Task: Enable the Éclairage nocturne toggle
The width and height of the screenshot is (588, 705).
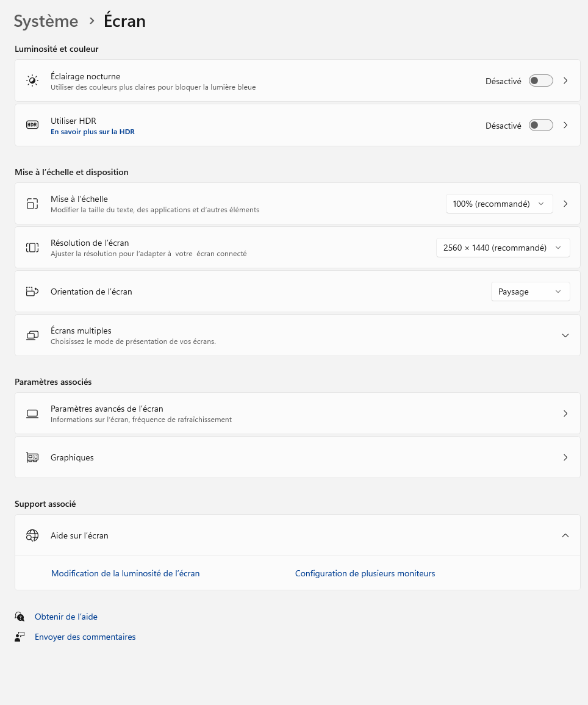Action: pyautogui.click(x=540, y=81)
